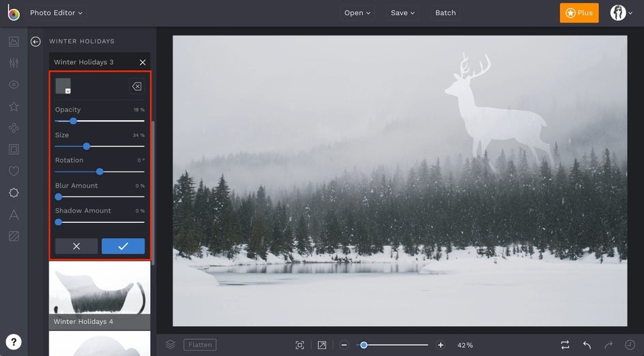The image size is (644, 356).
Task: Select the partially visible thumbnail below Winter Holidays 4
Action: [x=100, y=344]
